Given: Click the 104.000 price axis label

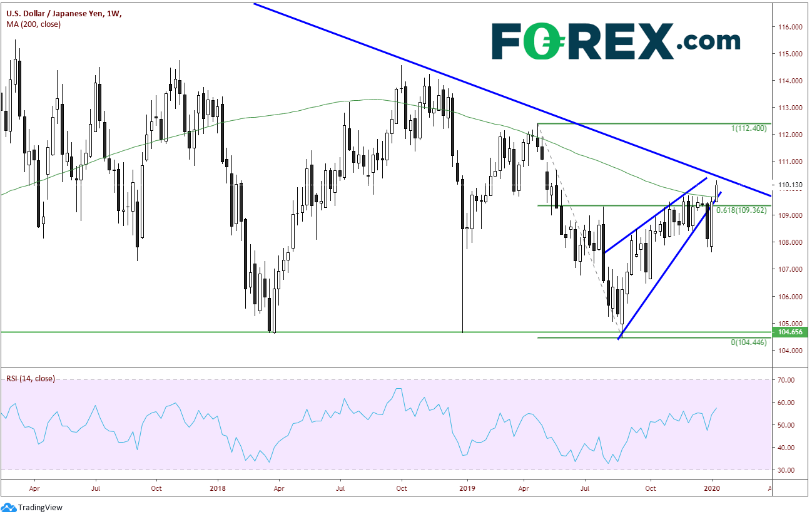Looking at the screenshot, I should (x=790, y=350).
